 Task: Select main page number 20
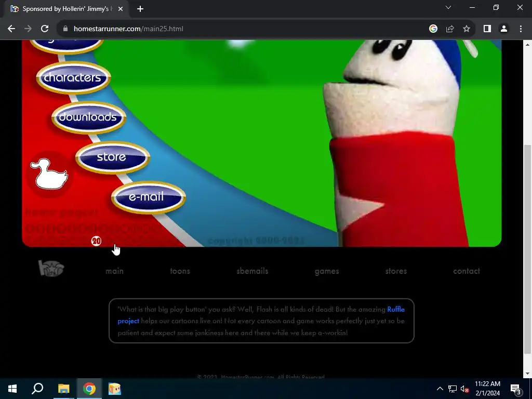click(x=96, y=241)
